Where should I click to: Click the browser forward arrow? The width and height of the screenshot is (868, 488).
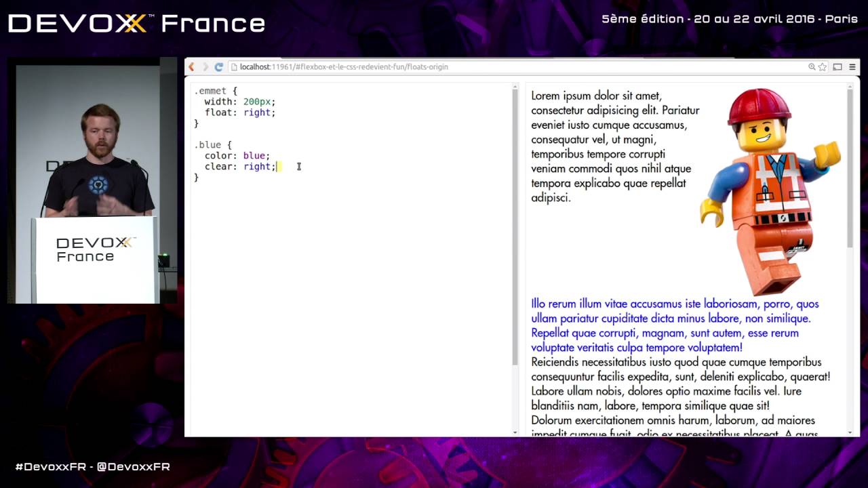coord(205,66)
